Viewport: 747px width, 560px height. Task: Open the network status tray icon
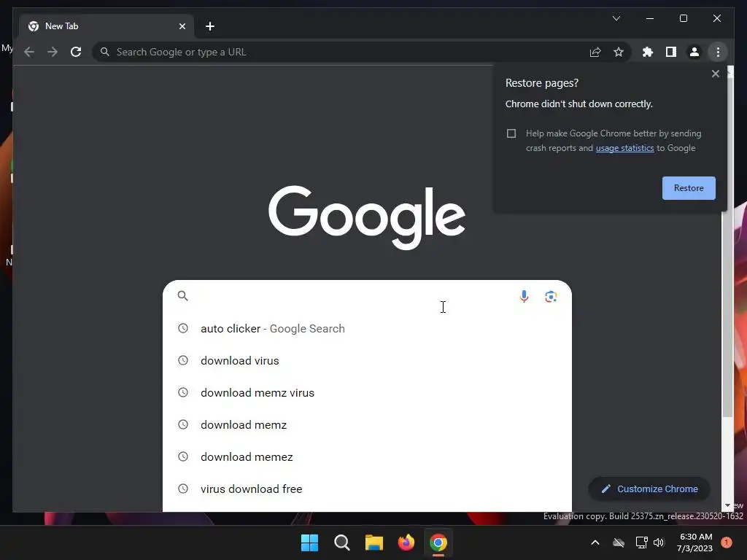641,542
